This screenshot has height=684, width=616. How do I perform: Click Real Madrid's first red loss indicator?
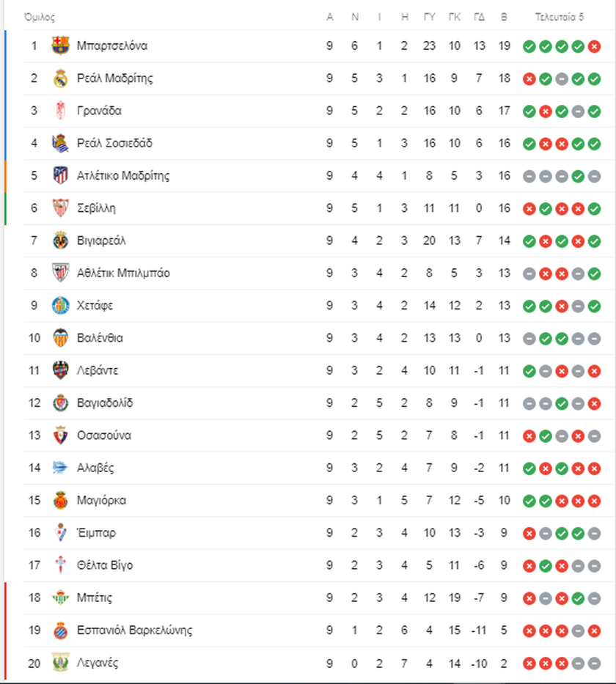coord(529,79)
